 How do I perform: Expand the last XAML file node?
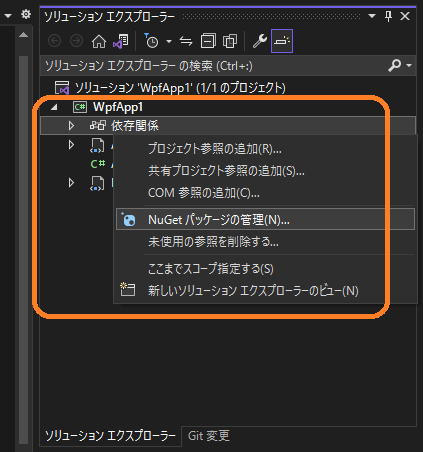coord(71,183)
